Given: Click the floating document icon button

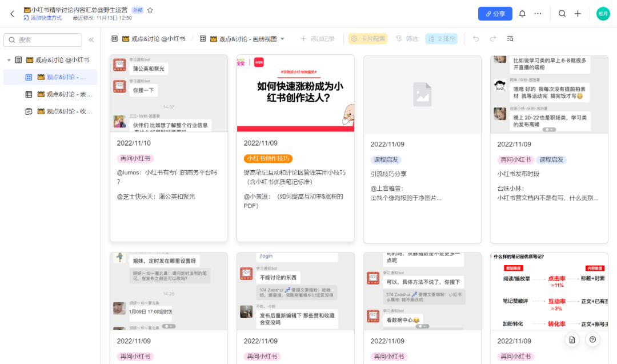Looking at the screenshot, I should [572, 339].
